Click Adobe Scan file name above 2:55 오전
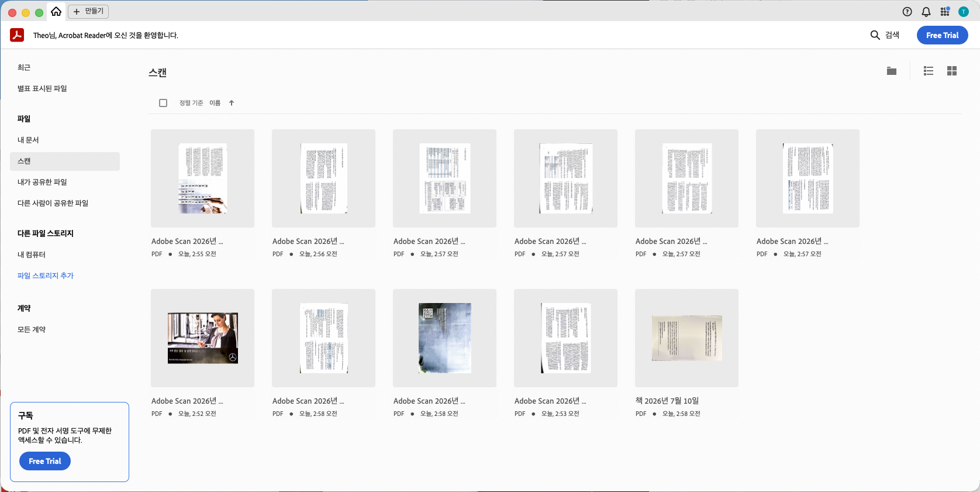 187,241
